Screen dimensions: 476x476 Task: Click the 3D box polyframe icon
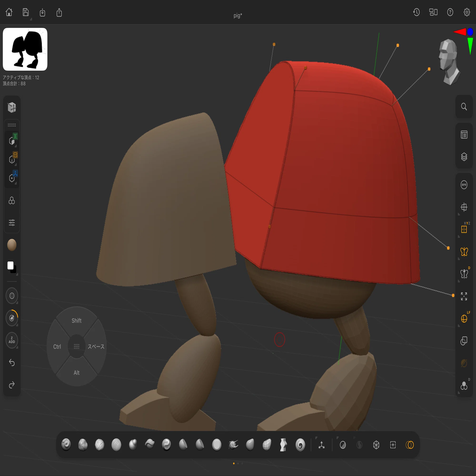(376, 445)
